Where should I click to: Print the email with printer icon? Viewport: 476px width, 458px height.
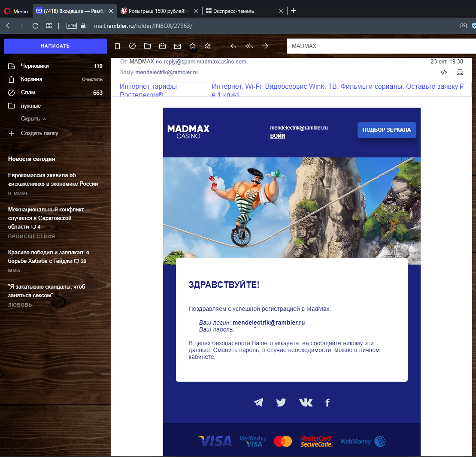[x=460, y=72]
